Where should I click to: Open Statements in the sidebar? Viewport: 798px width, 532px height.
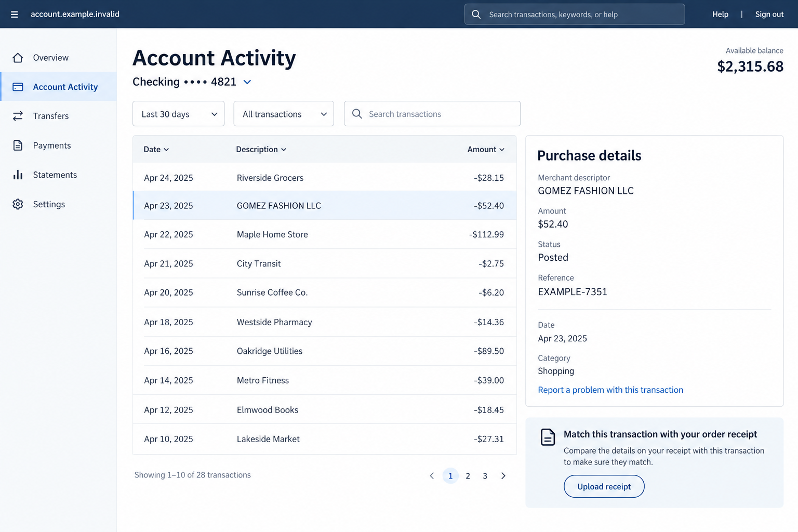[x=58, y=175]
